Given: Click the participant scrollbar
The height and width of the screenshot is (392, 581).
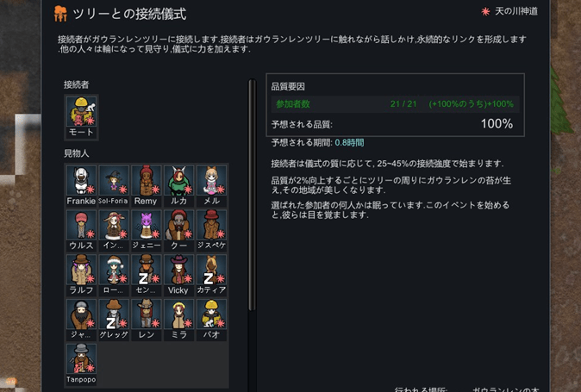Looking at the screenshot, I should coord(252,195).
